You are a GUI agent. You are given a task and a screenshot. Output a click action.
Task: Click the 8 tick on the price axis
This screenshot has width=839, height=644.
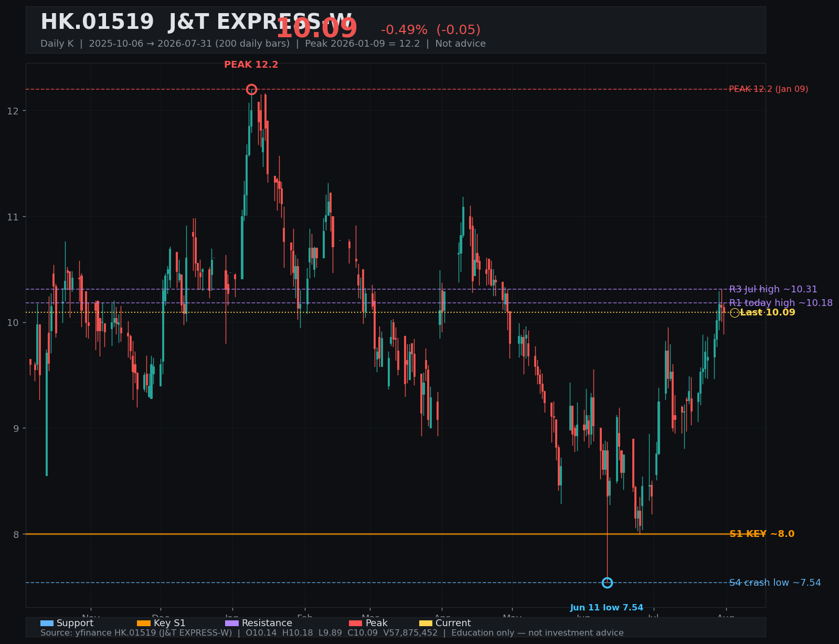(x=16, y=534)
